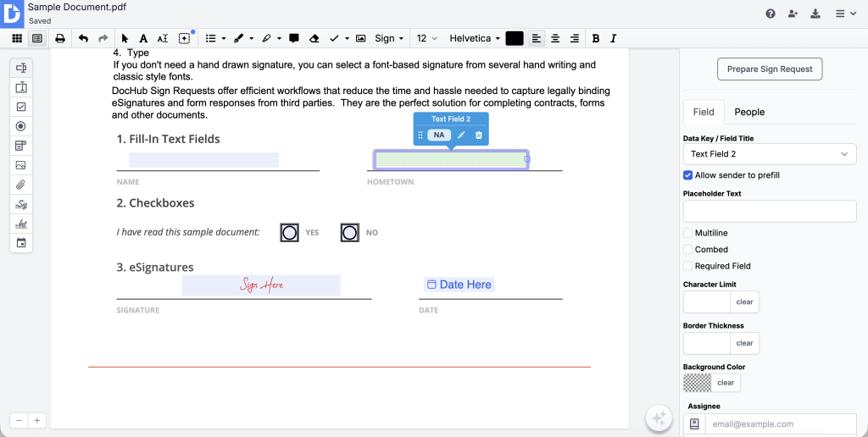The image size is (868, 437).
Task: Delete Text Field 2 with trash icon
Action: 479,135
